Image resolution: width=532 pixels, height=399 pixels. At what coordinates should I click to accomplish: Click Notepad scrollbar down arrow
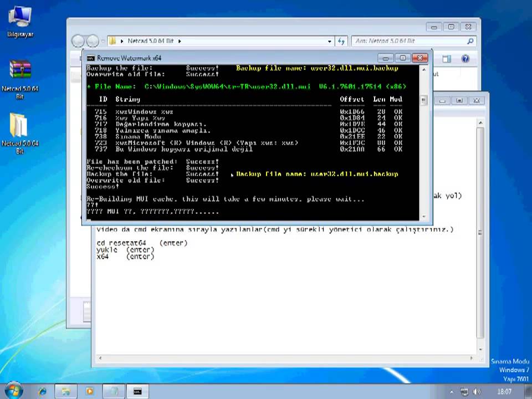pyautogui.click(x=480, y=349)
